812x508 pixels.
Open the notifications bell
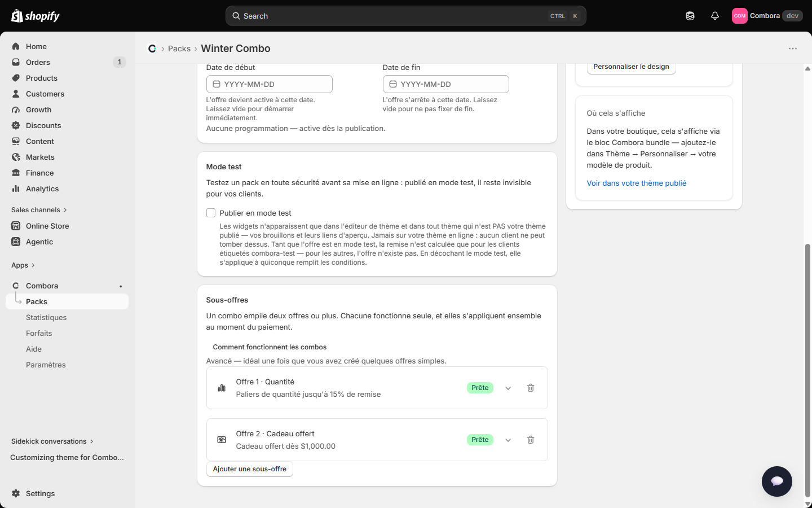coord(715,16)
